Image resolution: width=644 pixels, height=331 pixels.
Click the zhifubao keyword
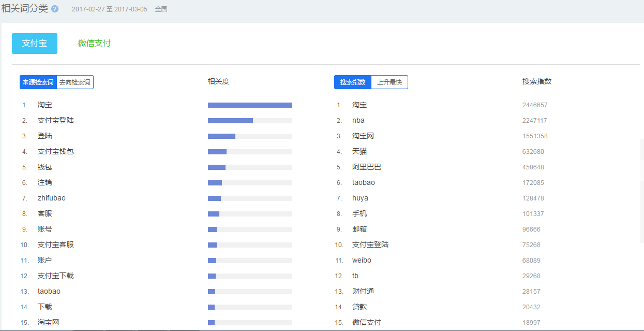[x=52, y=198]
